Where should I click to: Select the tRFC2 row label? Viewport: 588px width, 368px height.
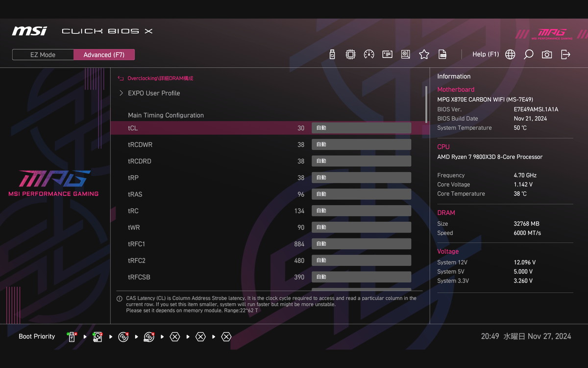click(137, 261)
